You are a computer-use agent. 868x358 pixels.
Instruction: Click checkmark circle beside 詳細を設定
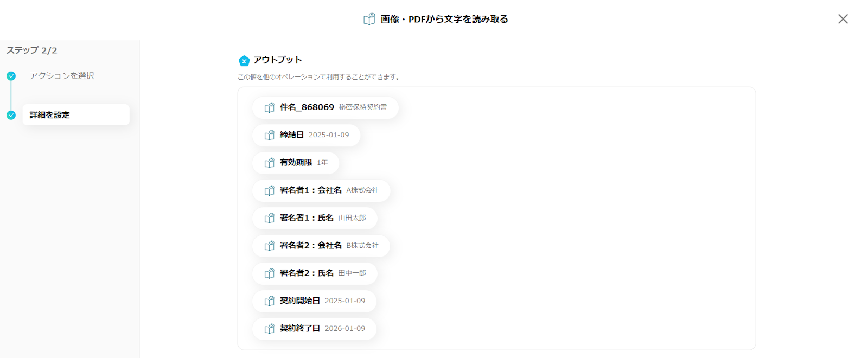(x=11, y=115)
